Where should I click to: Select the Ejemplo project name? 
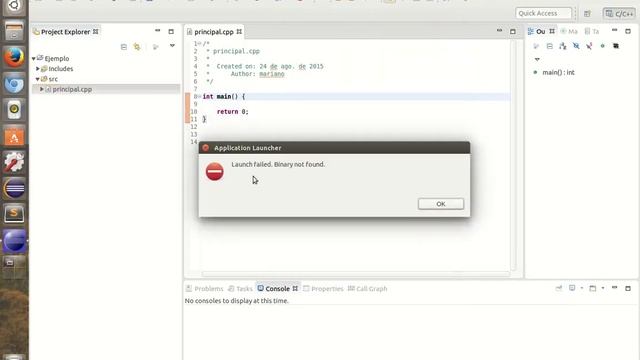(56, 58)
